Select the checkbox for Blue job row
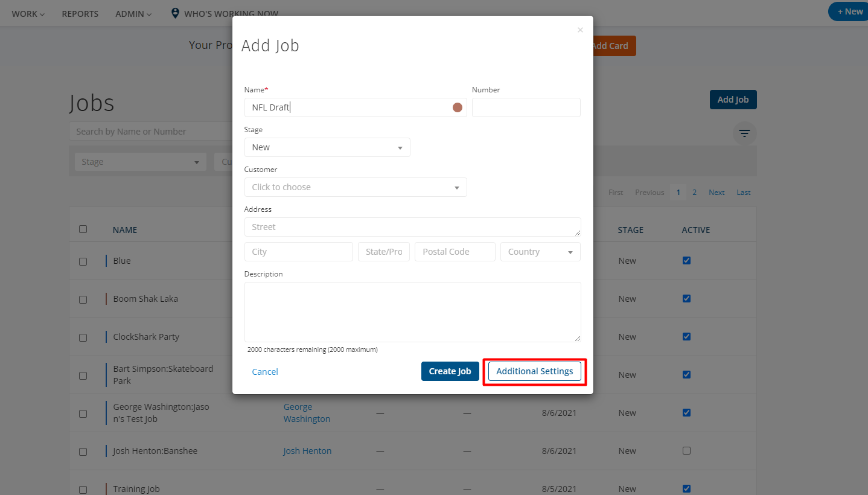Viewport: 868px width, 495px height. coord(83,261)
